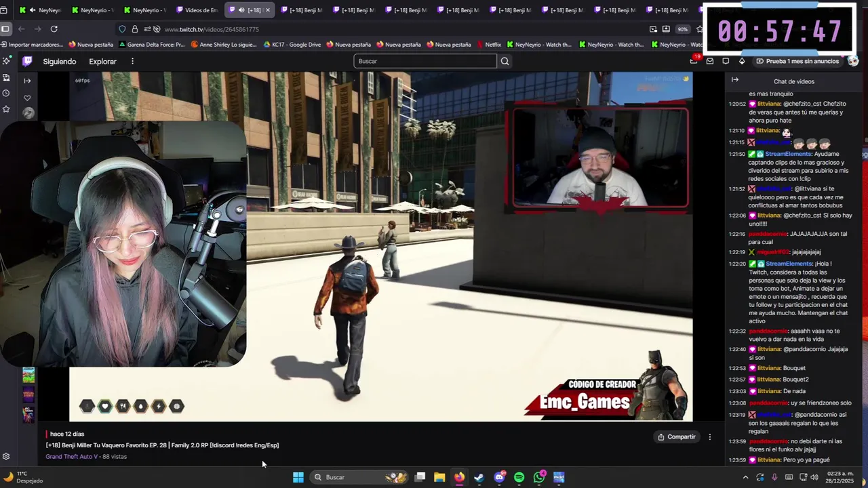Open Spotify from the taskbar
Viewport: 868px width, 488px height.
pyautogui.click(x=519, y=477)
